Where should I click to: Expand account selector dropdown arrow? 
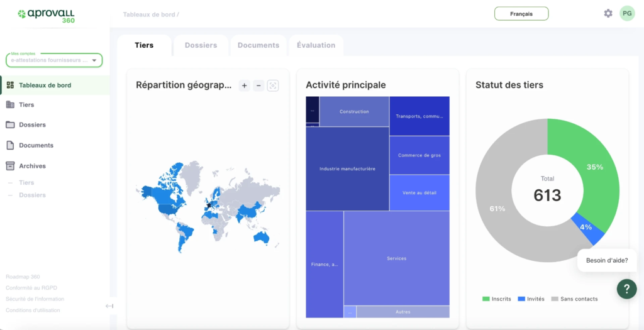tap(94, 60)
